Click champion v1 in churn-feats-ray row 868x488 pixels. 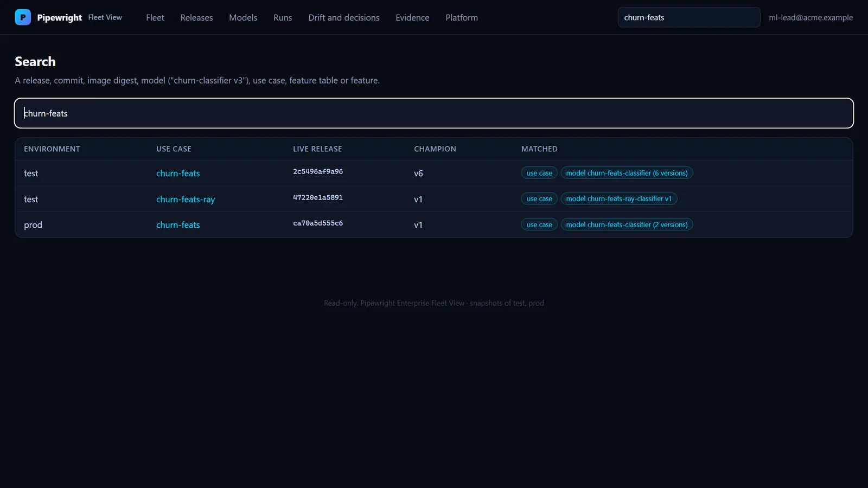418,200
